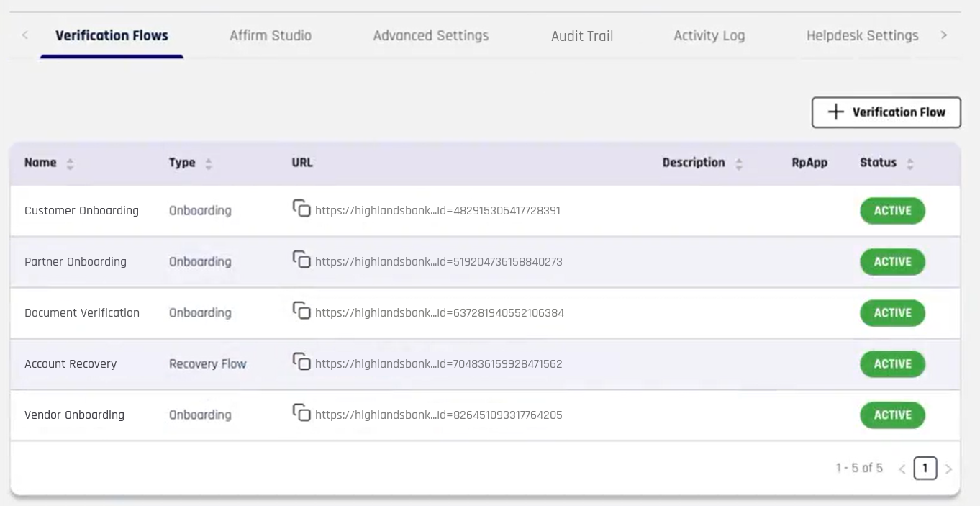The width and height of the screenshot is (980, 506).
Task: Copy the Account Recovery URL
Action: [301, 362]
